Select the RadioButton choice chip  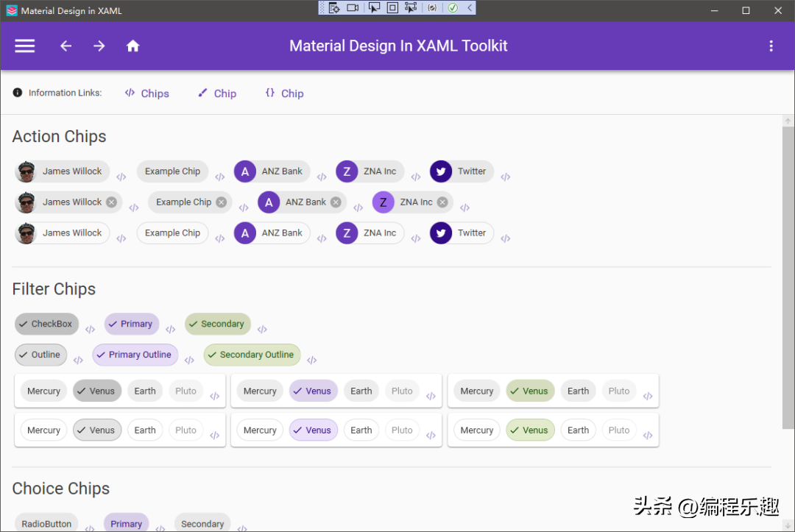coord(46,523)
